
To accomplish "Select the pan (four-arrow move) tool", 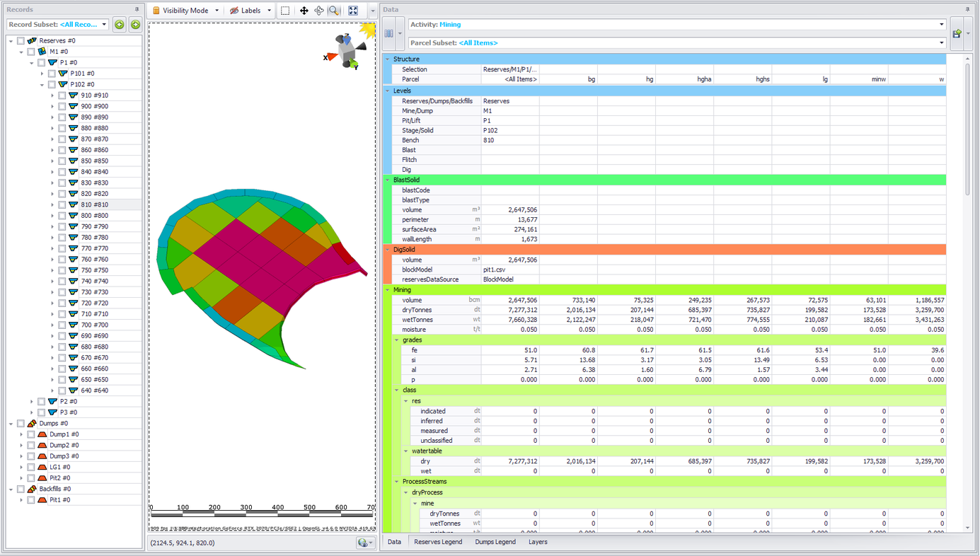I will coord(304,11).
